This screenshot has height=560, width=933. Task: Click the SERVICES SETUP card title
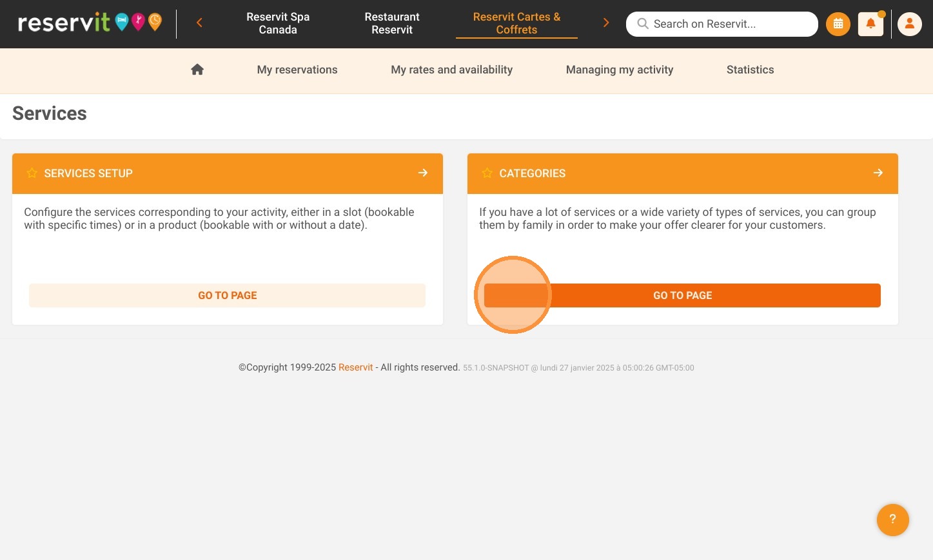click(88, 173)
